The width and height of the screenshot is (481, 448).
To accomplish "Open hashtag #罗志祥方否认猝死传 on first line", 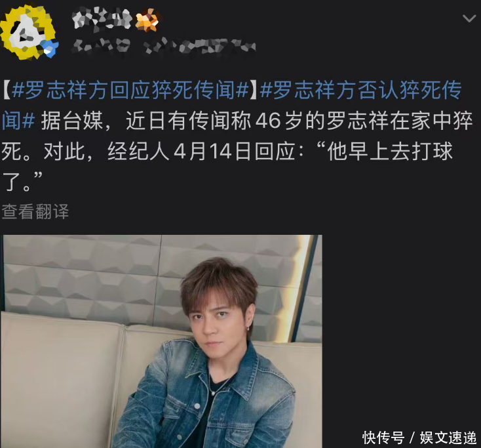I will click(x=360, y=90).
